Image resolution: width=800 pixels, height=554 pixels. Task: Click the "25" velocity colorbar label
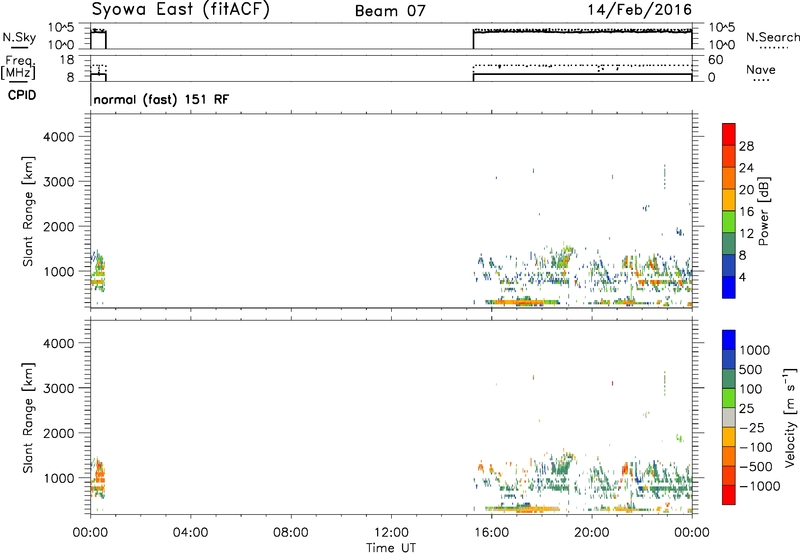click(747, 409)
